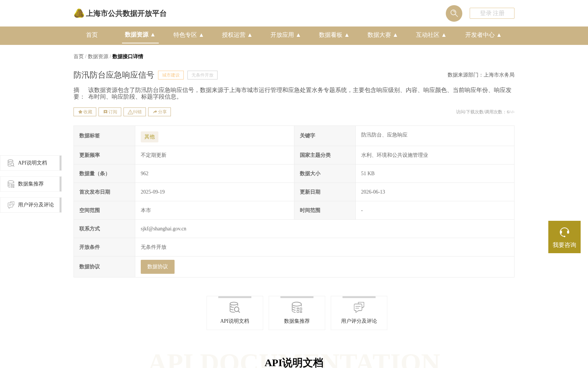Open the 数据资源 navigation item
This screenshot has width=588, height=368.
136,35
